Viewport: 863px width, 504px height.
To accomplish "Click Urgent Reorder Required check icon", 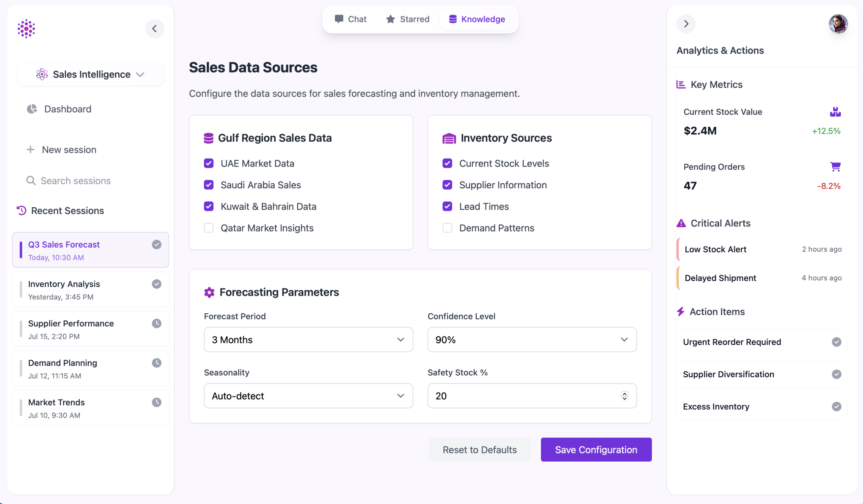I will [x=836, y=342].
